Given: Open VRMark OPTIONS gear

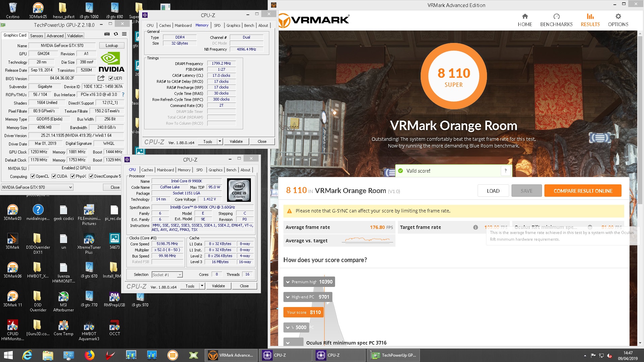Looking at the screenshot, I should tap(618, 20).
